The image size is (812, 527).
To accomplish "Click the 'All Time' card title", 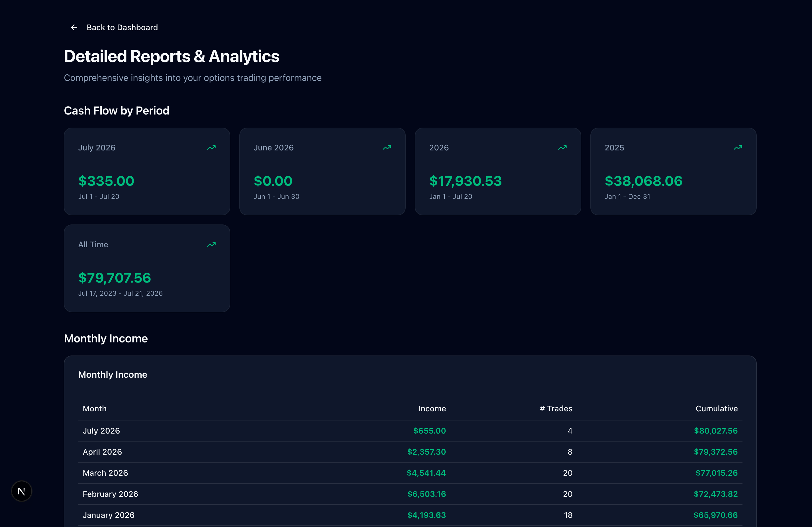I will (93, 245).
